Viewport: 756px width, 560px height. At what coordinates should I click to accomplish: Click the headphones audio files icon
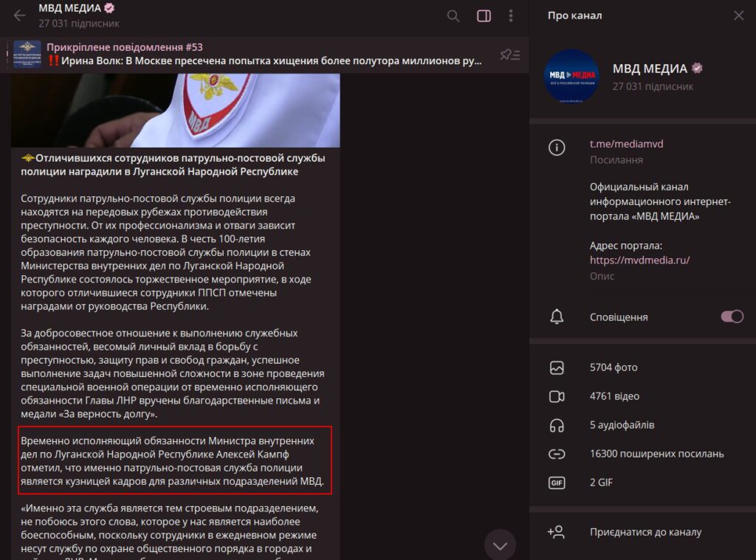[557, 425]
